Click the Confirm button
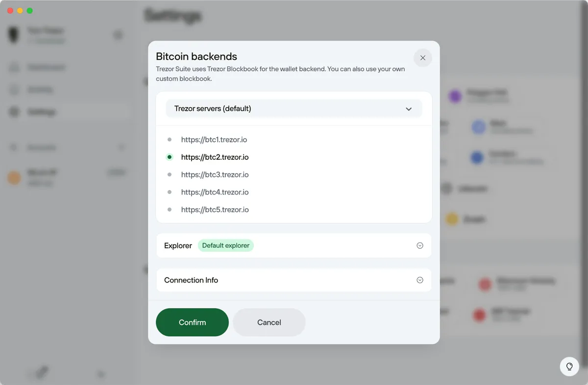The width and height of the screenshot is (588, 385). 192,322
